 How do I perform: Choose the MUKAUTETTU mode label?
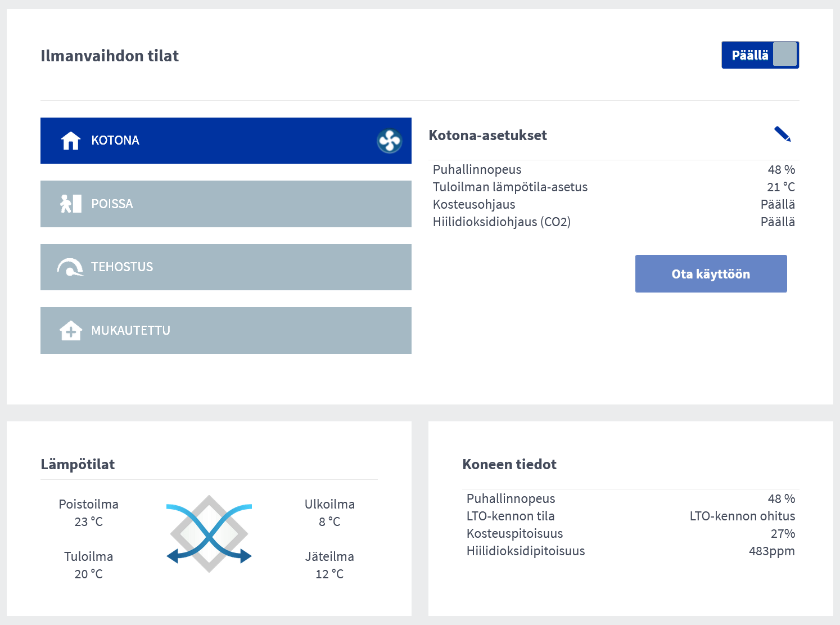[x=130, y=331]
